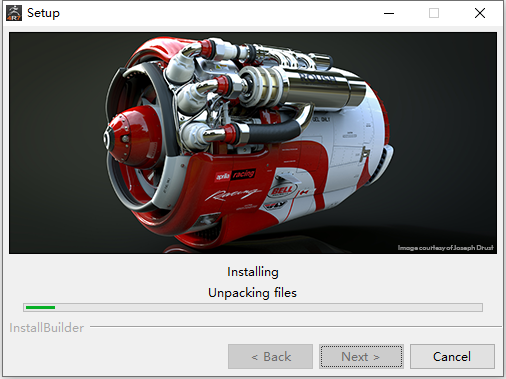
Task: Click the Setup title text
Action: 43,13
